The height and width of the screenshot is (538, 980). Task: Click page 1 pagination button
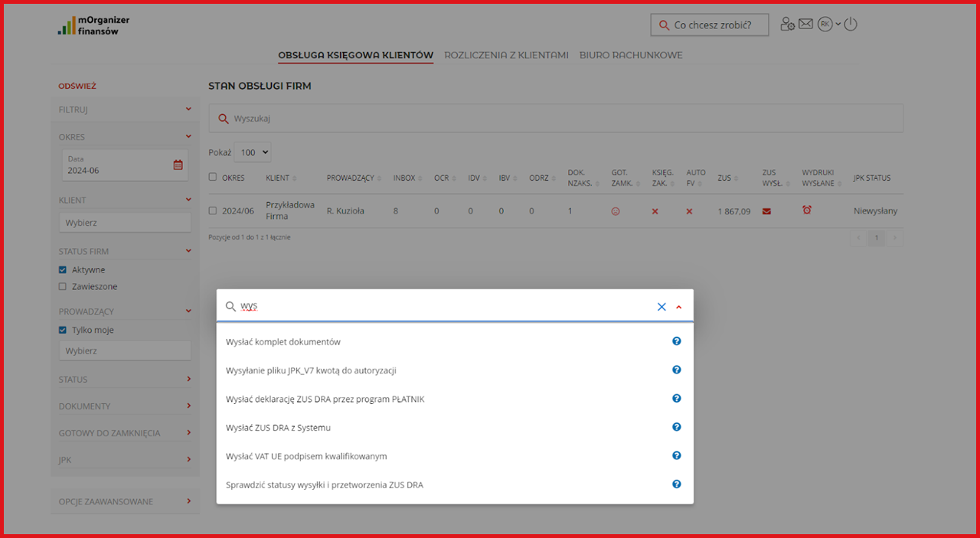coord(877,238)
